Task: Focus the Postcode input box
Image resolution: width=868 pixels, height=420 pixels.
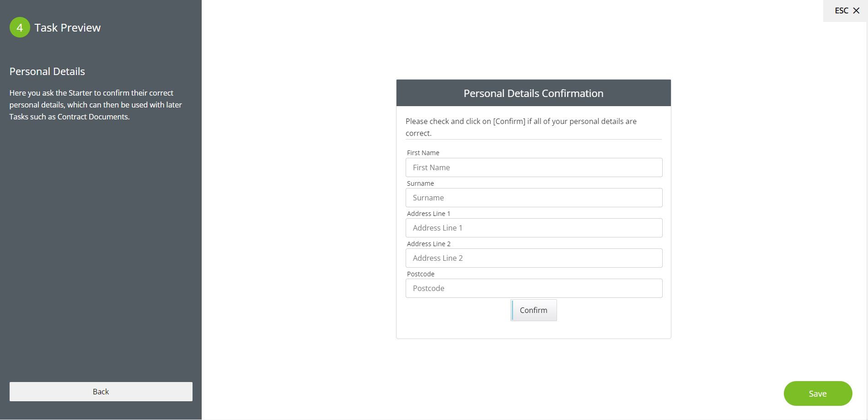Action: click(534, 288)
